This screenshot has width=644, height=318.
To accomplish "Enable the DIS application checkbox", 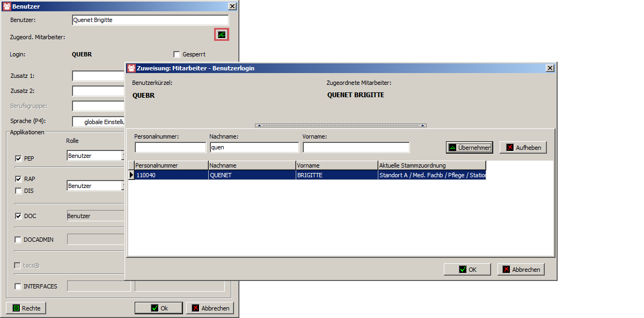I will [18, 191].
